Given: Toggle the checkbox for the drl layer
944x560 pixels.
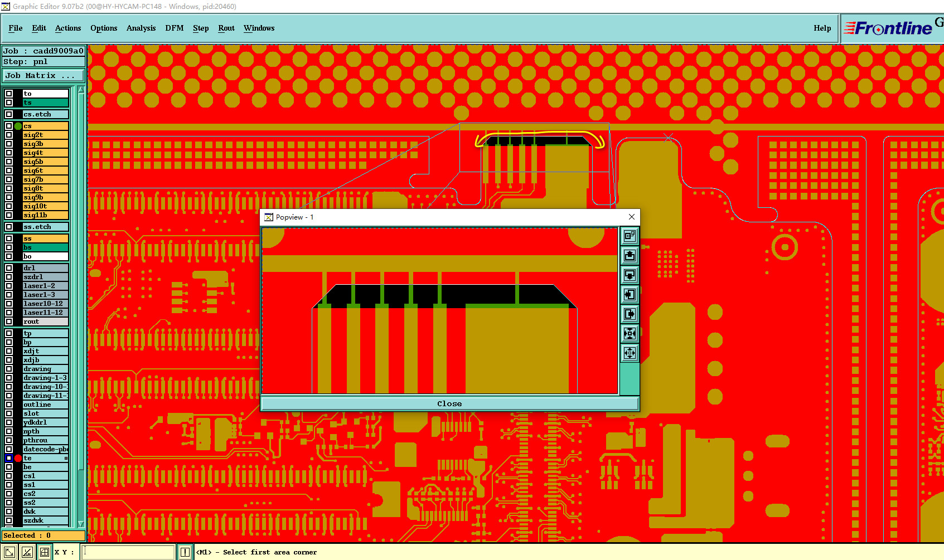Looking at the screenshot, I should [x=9, y=268].
